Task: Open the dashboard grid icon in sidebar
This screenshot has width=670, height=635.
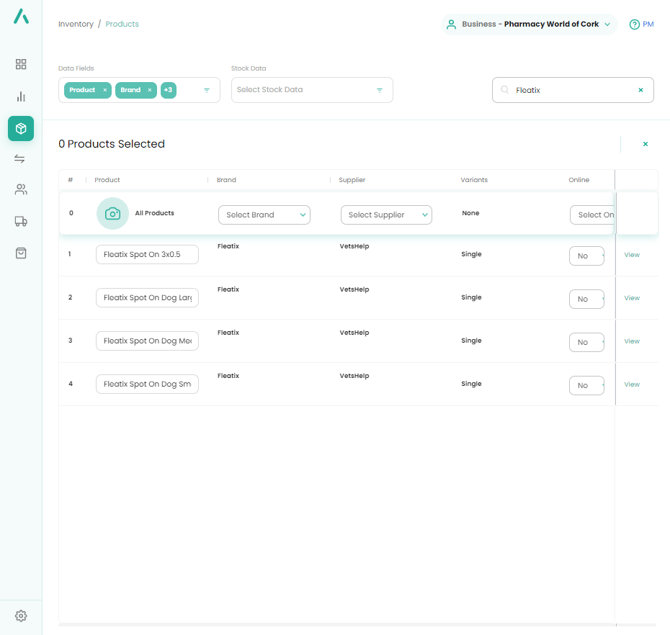Action: 21,64
